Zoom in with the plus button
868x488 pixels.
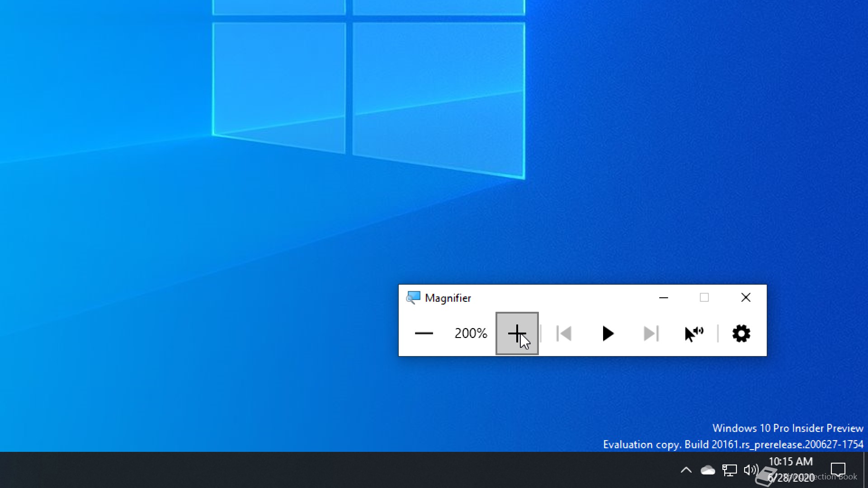tap(517, 333)
